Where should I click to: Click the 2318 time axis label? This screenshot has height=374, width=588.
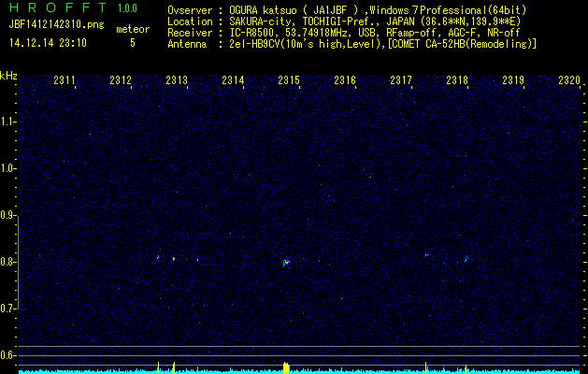[x=457, y=80]
